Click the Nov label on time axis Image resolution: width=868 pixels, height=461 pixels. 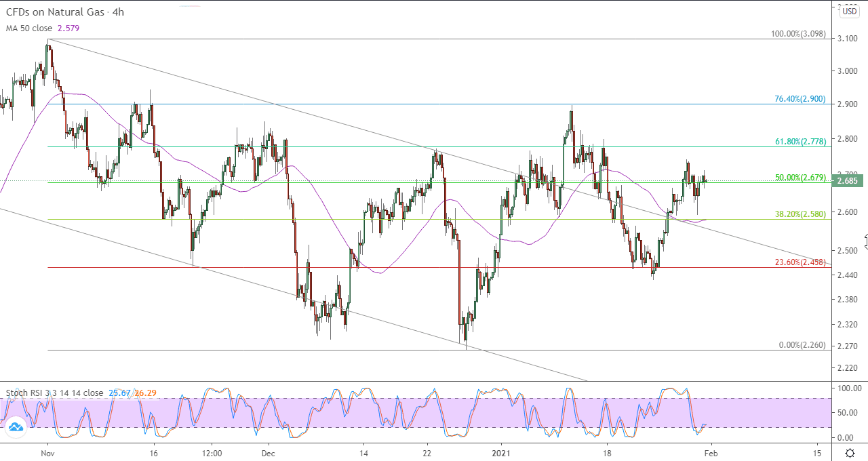click(47, 453)
